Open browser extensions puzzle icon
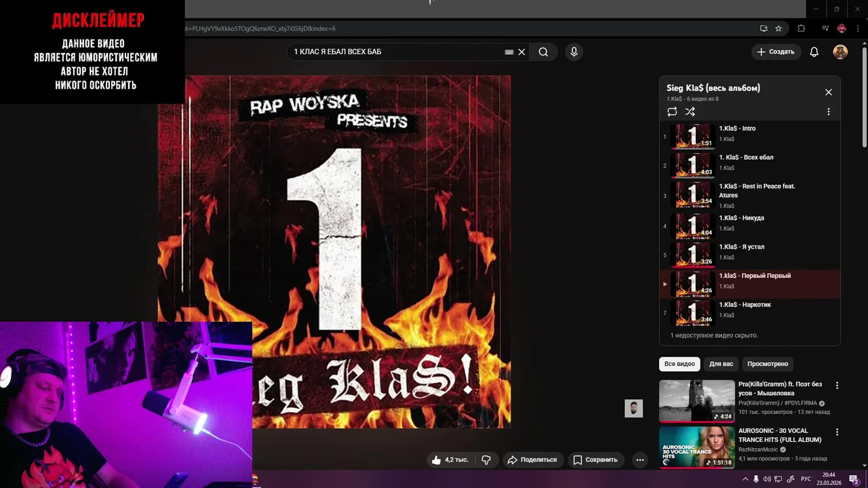The height and width of the screenshot is (488, 868). (801, 28)
